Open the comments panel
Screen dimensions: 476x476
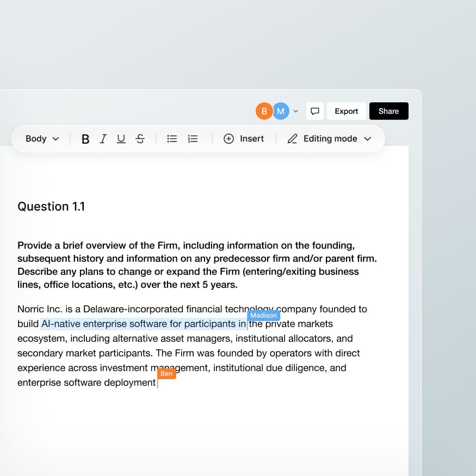tap(314, 111)
